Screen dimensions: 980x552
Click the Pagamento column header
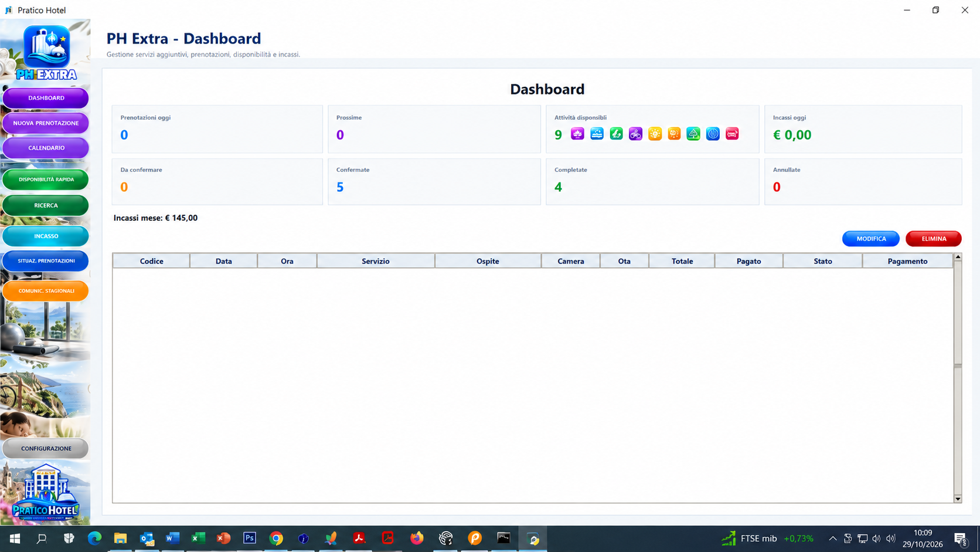(x=907, y=261)
